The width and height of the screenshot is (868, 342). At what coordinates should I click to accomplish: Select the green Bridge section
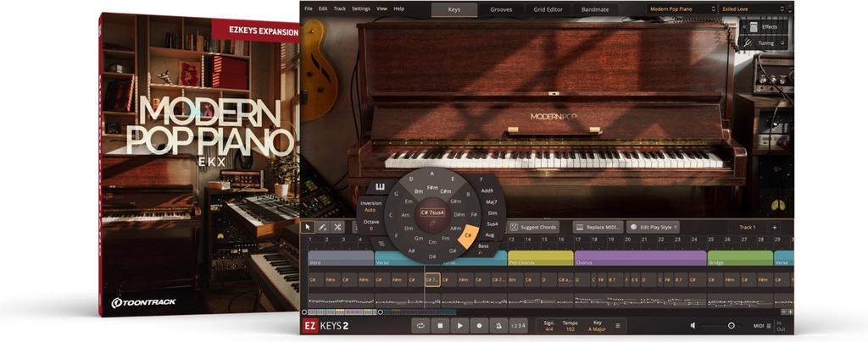tap(740, 258)
